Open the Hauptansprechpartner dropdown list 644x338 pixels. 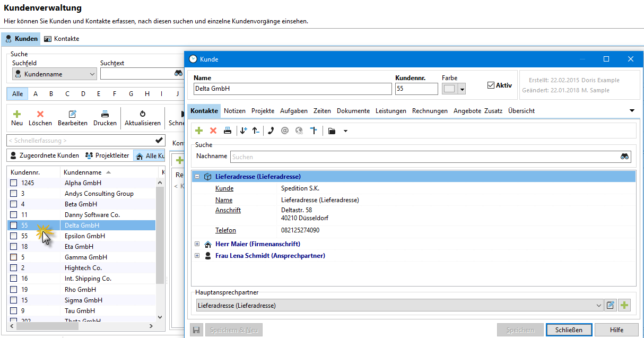click(x=599, y=305)
